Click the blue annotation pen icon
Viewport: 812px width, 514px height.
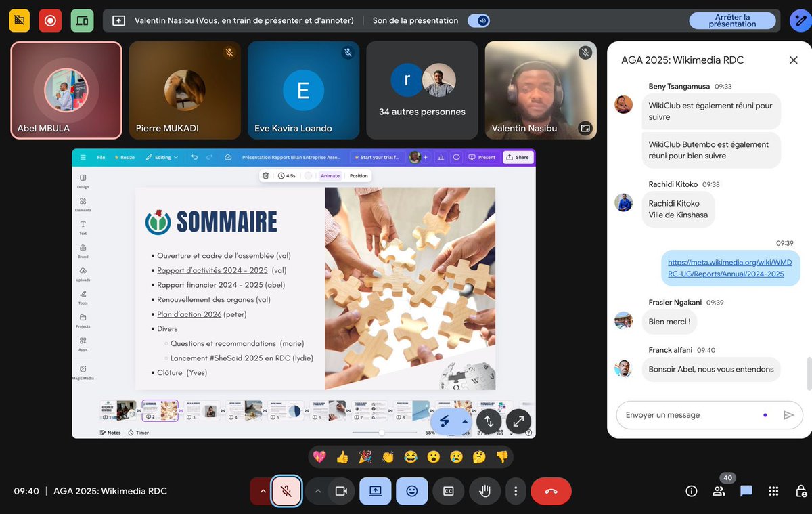click(800, 20)
